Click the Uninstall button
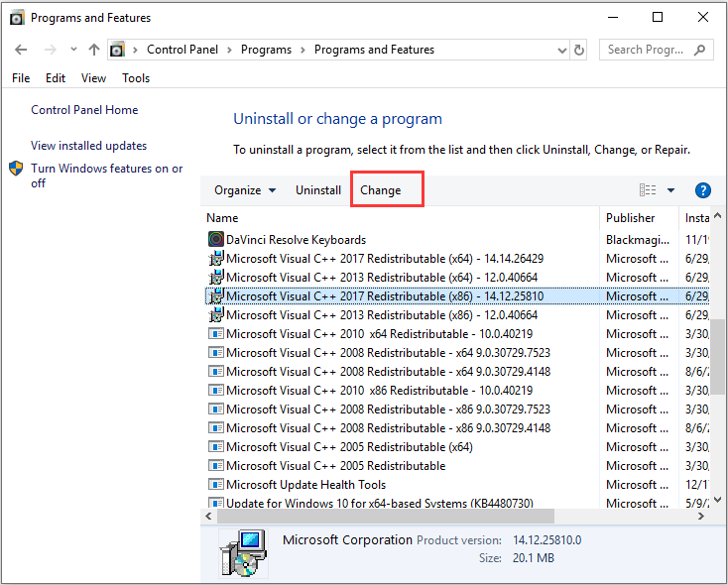This screenshot has width=728, height=585. [318, 190]
